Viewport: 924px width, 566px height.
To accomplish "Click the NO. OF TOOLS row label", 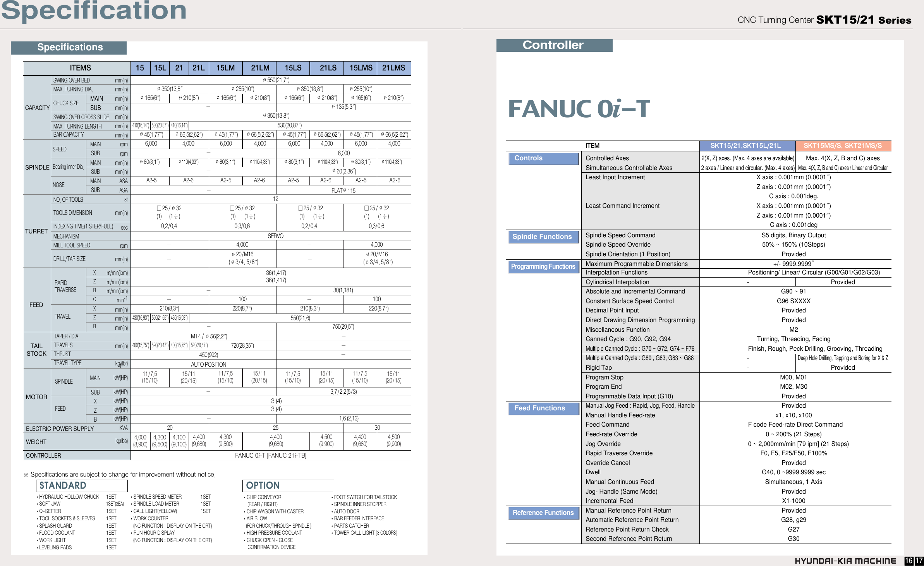I will click(x=68, y=199).
